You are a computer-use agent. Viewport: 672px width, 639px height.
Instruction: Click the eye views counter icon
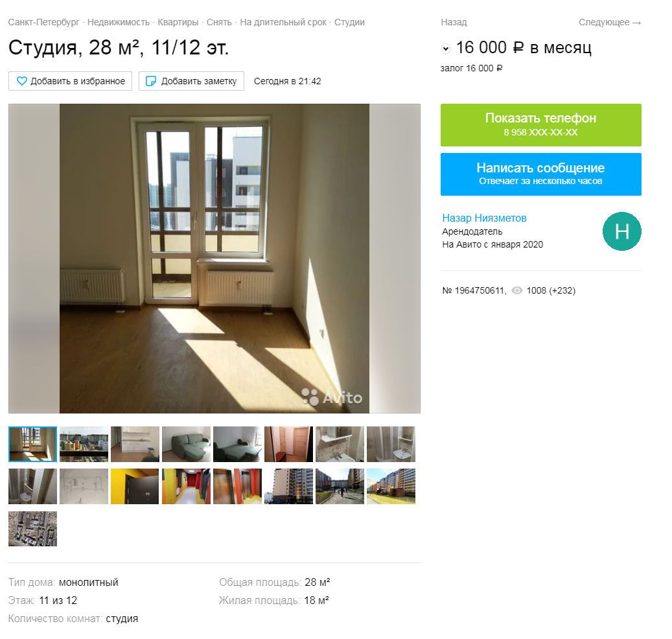point(517,290)
